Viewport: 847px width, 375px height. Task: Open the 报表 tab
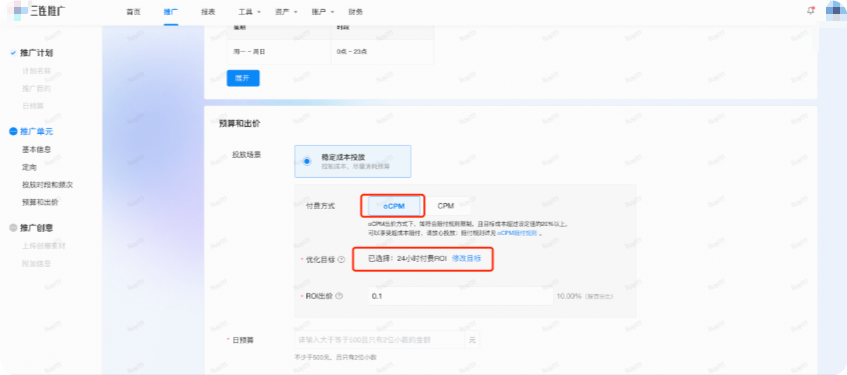coord(207,12)
